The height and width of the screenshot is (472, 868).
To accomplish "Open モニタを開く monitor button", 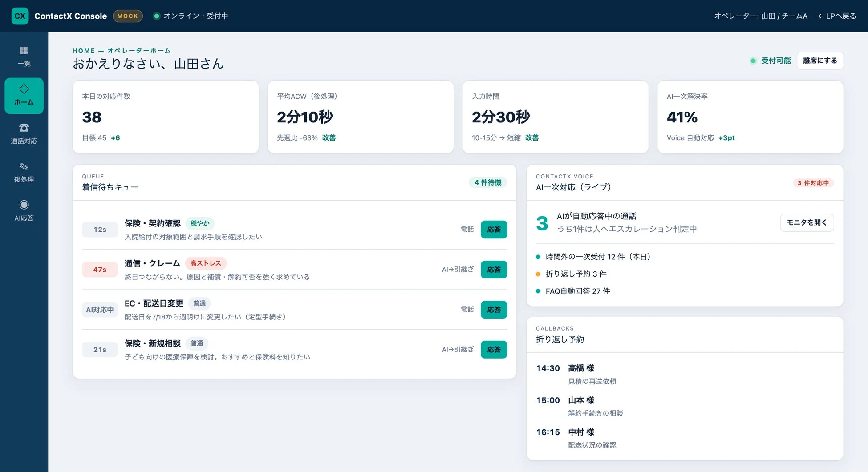I will click(x=807, y=222).
